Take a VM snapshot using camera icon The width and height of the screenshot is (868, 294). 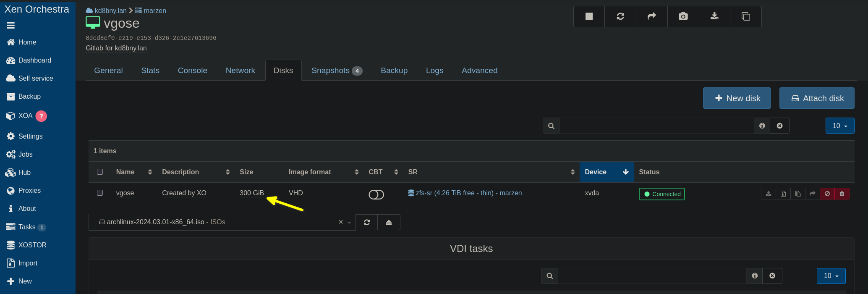683,16
